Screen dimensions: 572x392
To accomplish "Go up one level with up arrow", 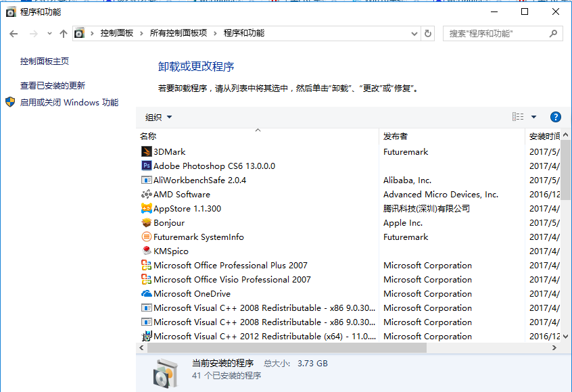I will click(64, 34).
